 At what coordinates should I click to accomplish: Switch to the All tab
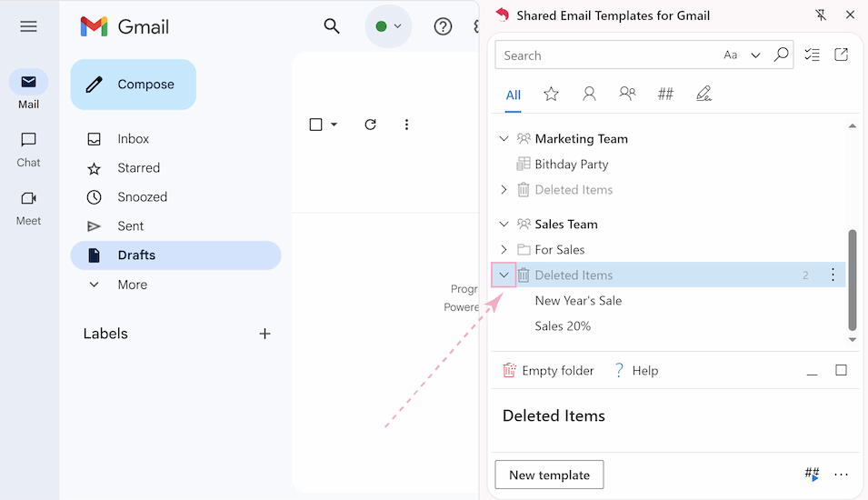click(514, 95)
